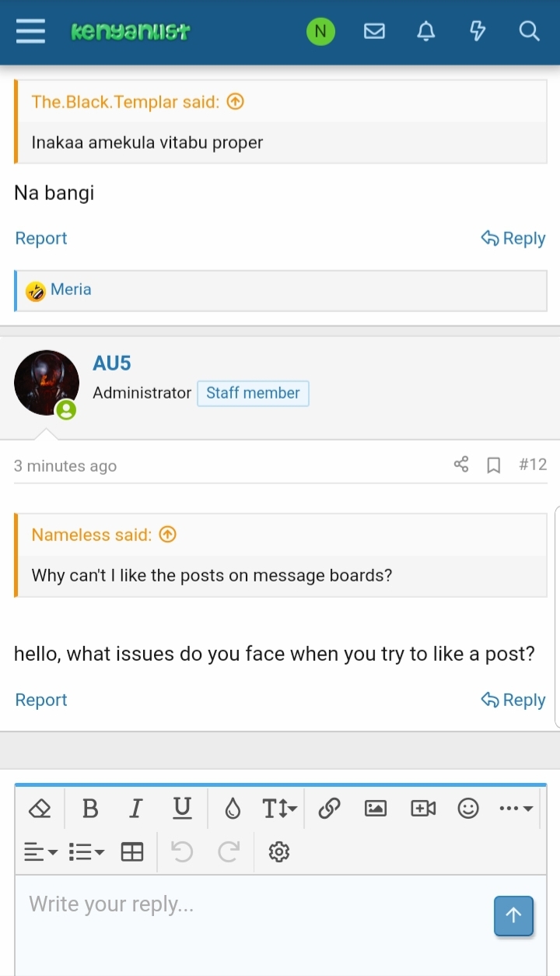The height and width of the screenshot is (976, 560).
Task: Toggle bold formatting in the editor
Action: click(x=90, y=809)
